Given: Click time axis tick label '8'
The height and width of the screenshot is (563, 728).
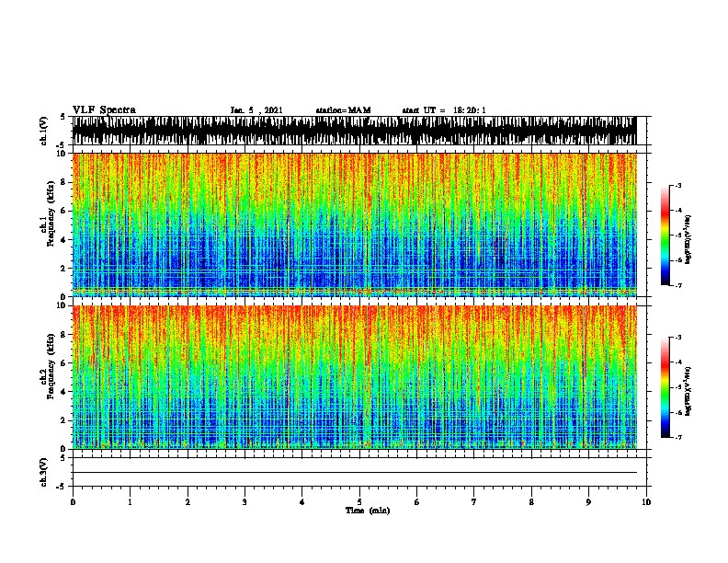Looking at the screenshot, I should pyautogui.click(x=531, y=502).
